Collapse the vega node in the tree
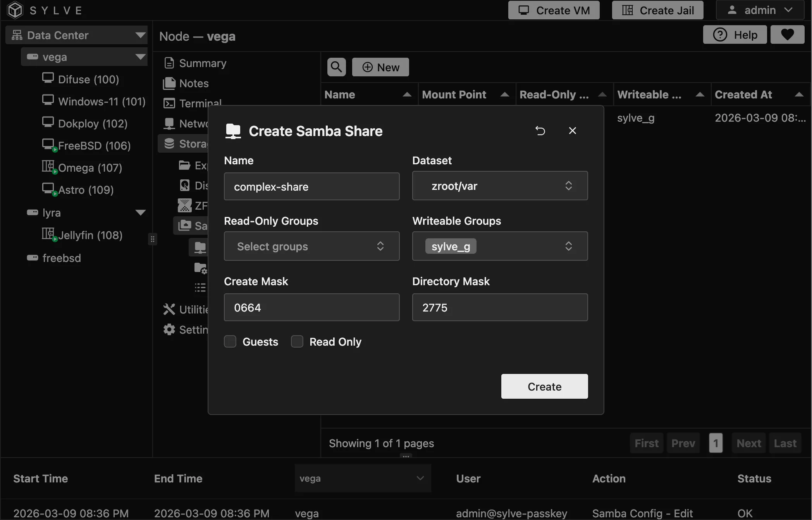 (x=140, y=57)
